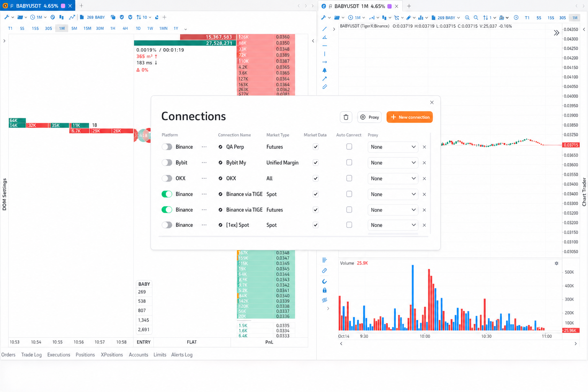Check Auto Connect for QA Perp
The width and height of the screenshot is (588, 392).
point(349,147)
